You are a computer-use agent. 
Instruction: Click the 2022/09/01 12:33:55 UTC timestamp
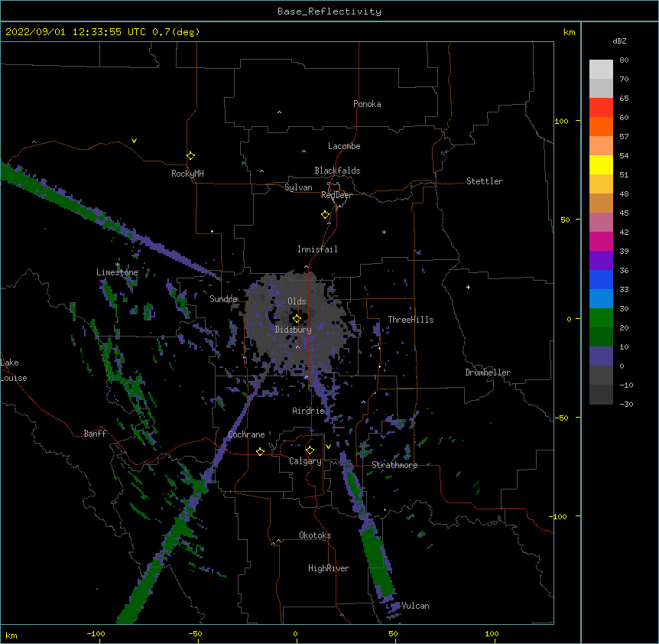(x=76, y=32)
